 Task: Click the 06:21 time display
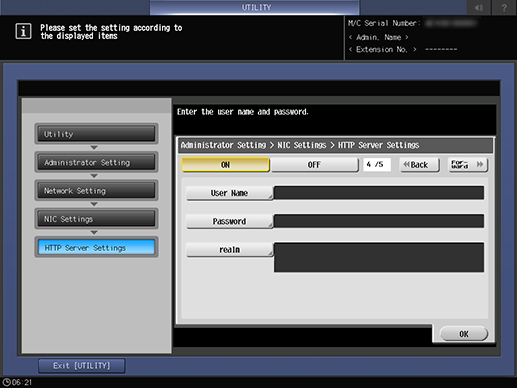coord(22,382)
